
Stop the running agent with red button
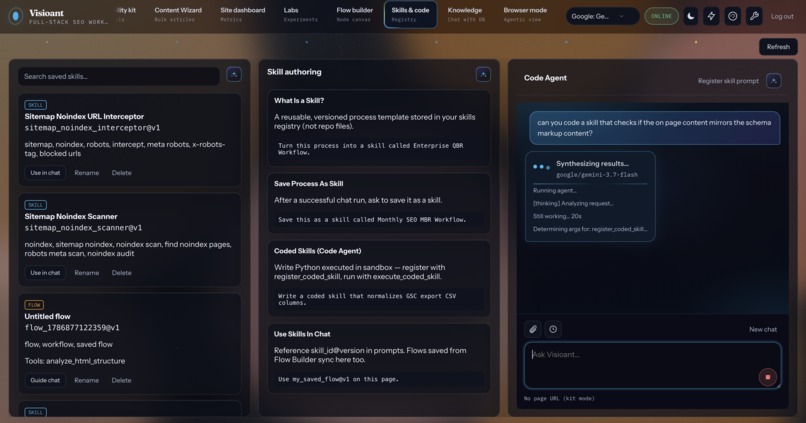tap(768, 377)
